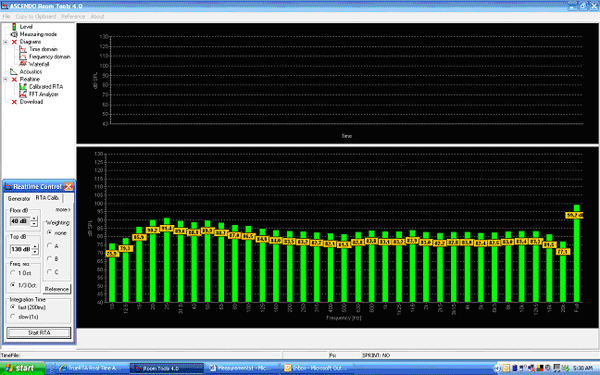The height and width of the screenshot is (375, 600).
Task: Open the Frequency domain diagram icon
Action: [23, 57]
